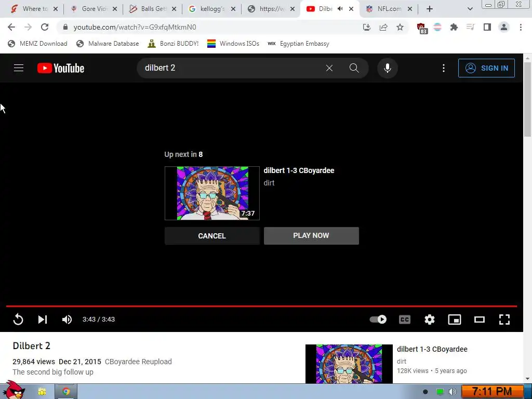532x399 pixels.
Task: Run the search with the magnifier icon
Action: click(354, 68)
